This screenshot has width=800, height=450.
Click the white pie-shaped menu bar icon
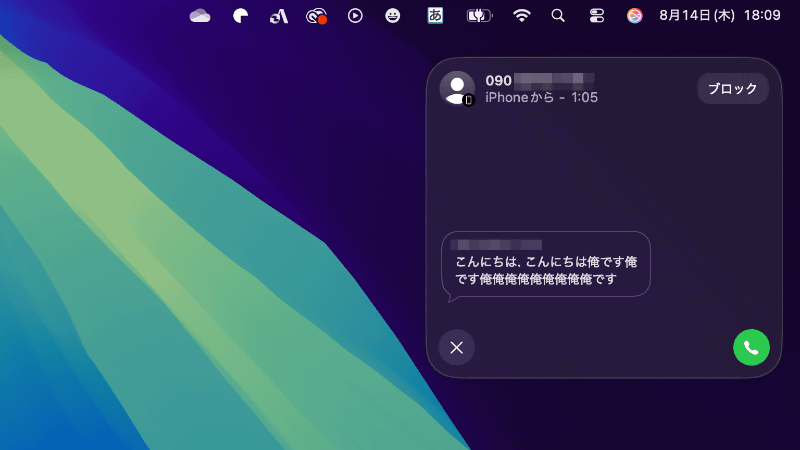coord(240,16)
